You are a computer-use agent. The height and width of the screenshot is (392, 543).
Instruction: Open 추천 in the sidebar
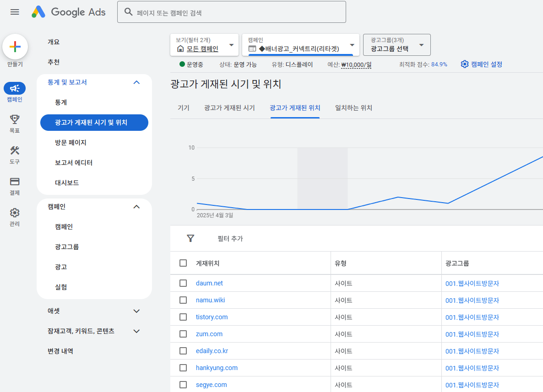pos(54,62)
